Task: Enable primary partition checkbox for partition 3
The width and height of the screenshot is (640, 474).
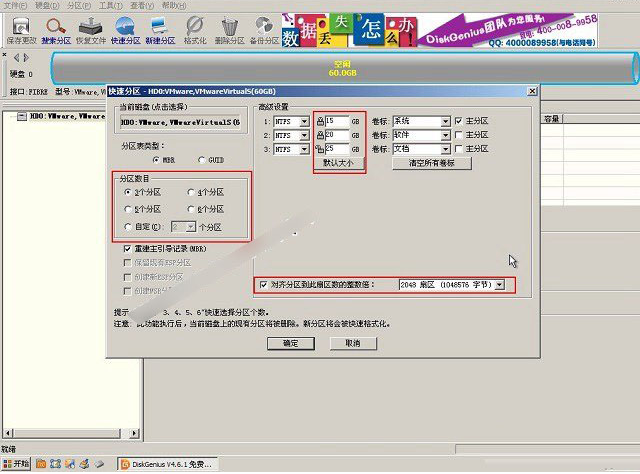Action: tap(459, 149)
